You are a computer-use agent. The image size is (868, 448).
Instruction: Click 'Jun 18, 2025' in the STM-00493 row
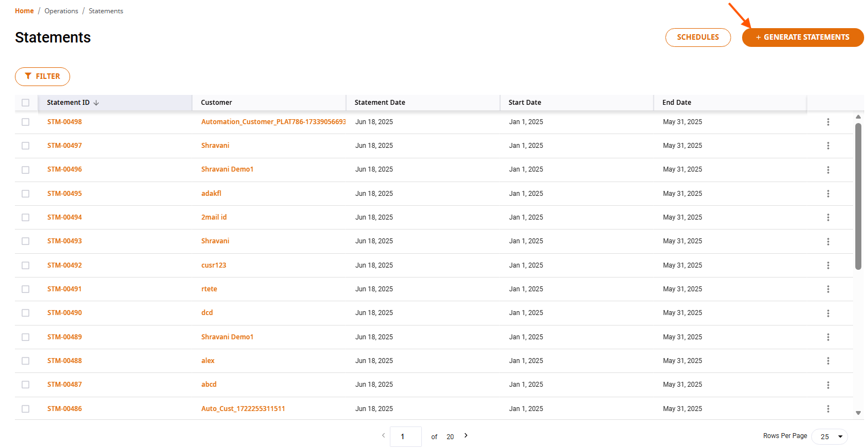tap(374, 241)
